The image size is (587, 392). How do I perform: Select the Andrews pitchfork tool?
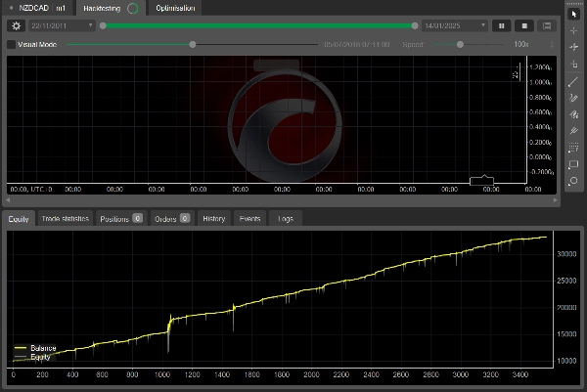(x=573, y=131)
